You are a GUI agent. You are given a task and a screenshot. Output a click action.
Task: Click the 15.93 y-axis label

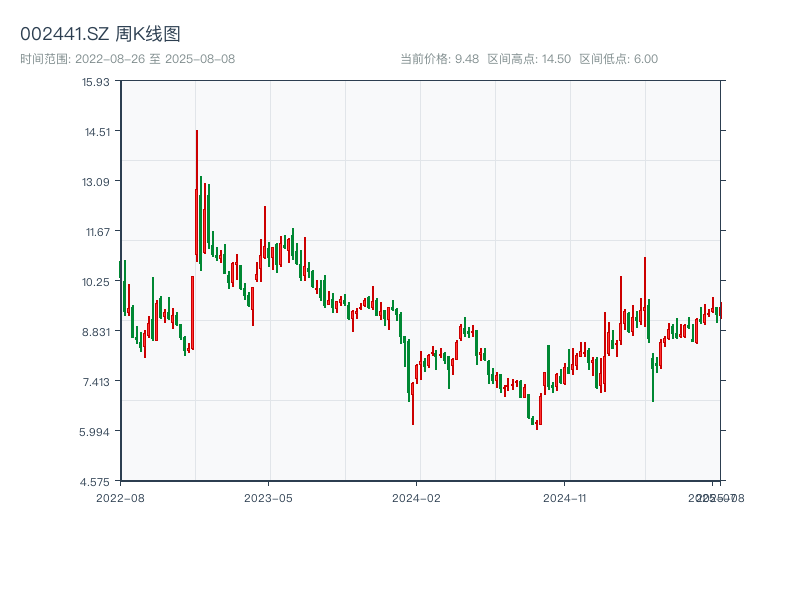click(x=96, y=81)
